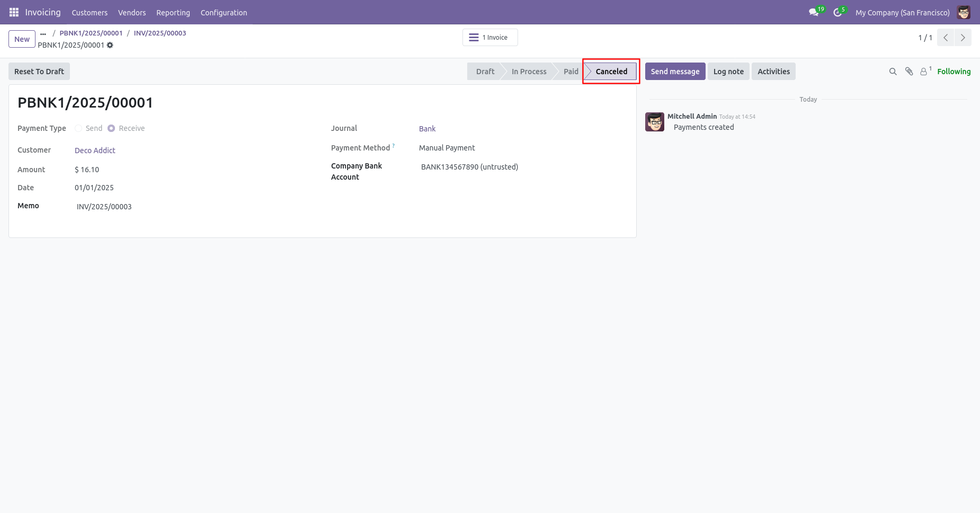Open the apps grid home menu icon
Image resolution: width=980 pixels, height=513 pixels.
tap(14, 12)
